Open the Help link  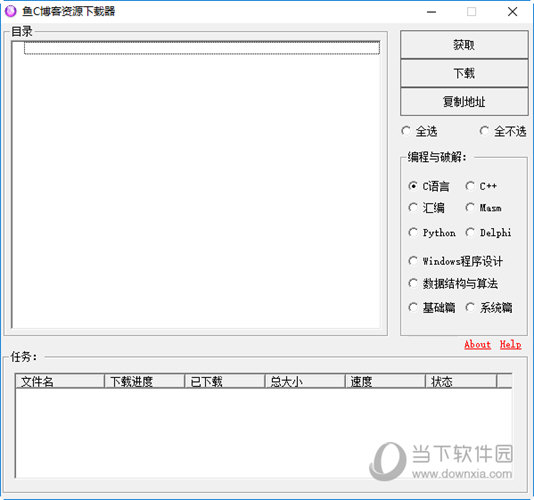(x=511, y=345)
